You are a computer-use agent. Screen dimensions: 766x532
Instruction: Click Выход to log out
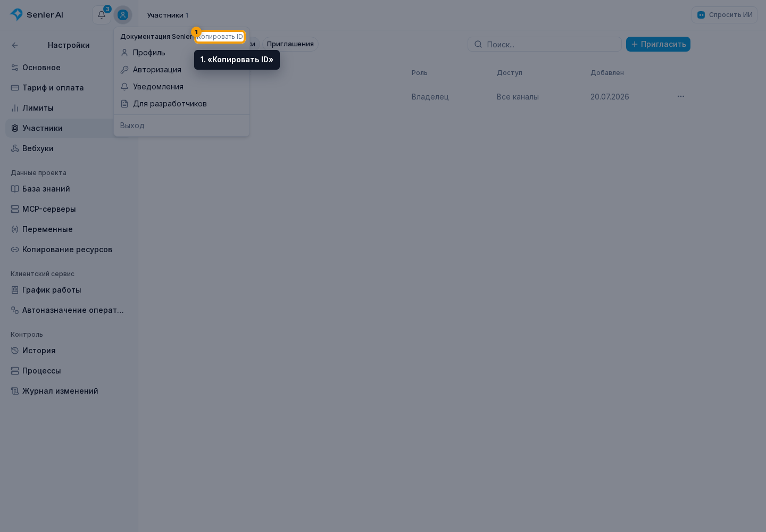181,126
